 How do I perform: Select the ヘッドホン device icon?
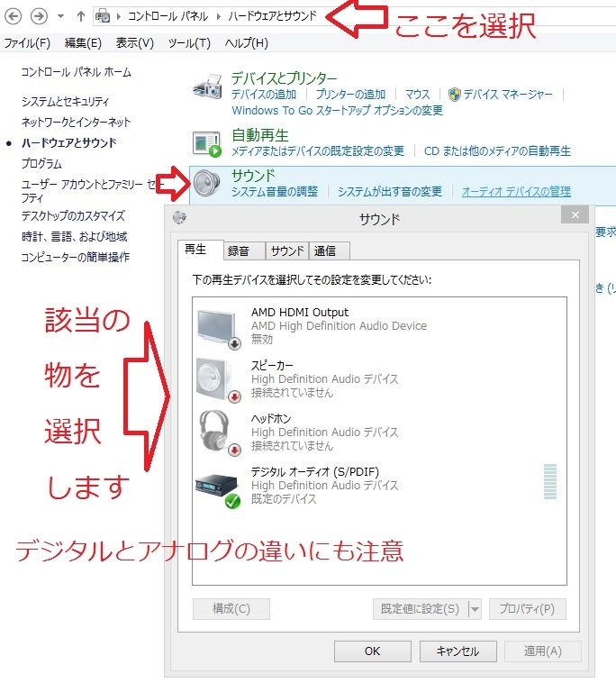coord(219,433)
